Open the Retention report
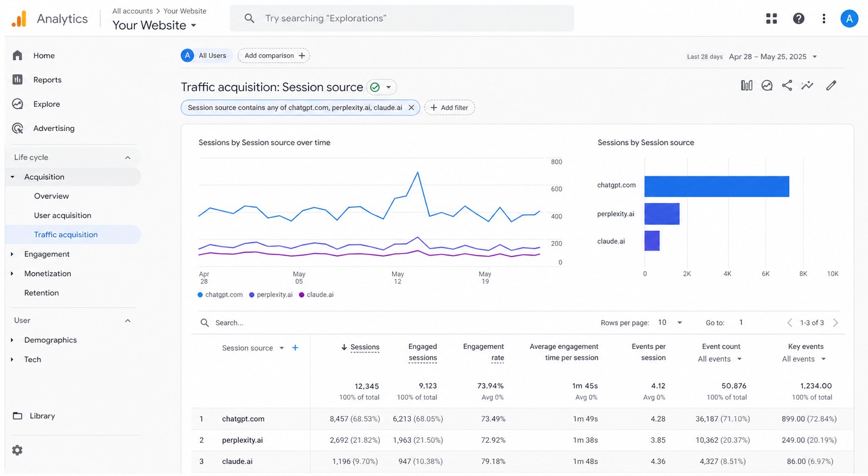 pyautogui.click(x=42, y=293)
